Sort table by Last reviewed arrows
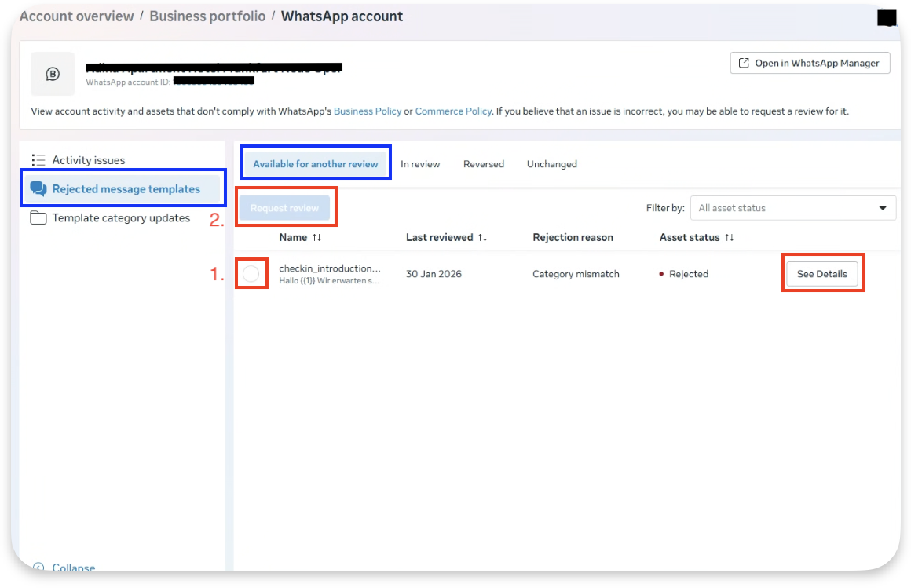 (x=482, y=238)
